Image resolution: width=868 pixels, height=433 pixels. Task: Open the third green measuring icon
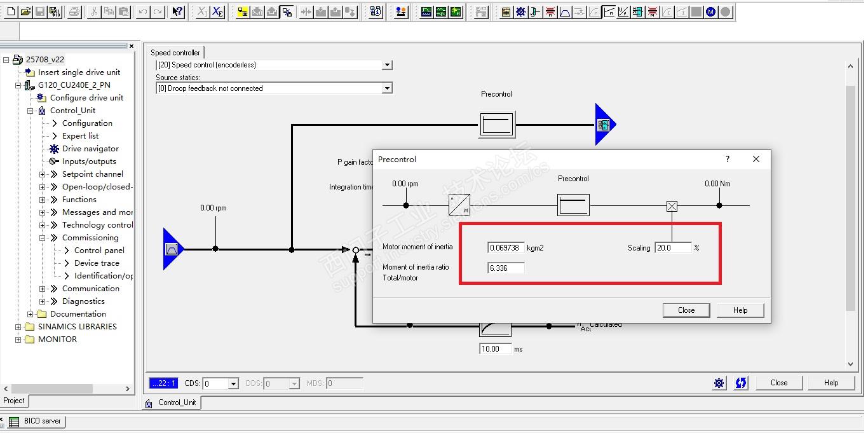(x=456, y=11)
